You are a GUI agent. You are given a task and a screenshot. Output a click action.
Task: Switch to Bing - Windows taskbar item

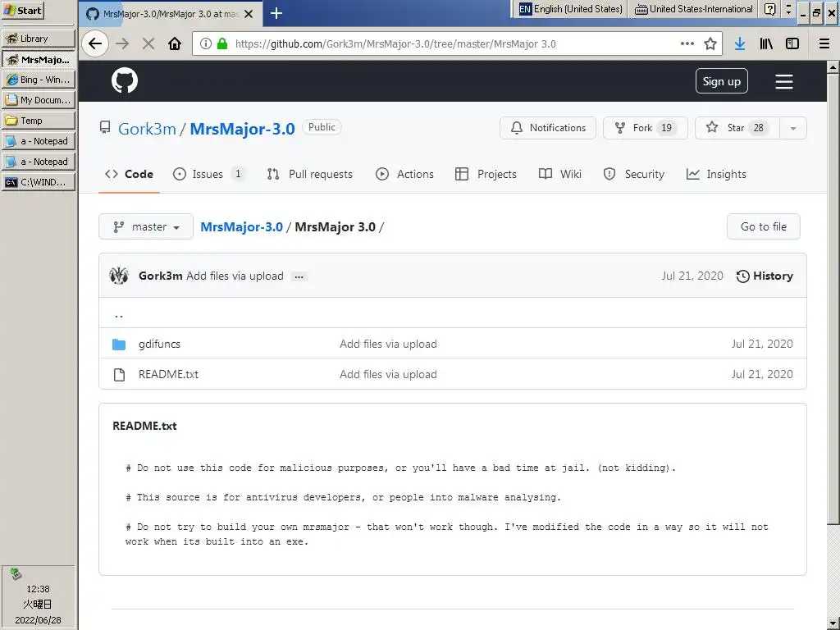click(38, 80)
